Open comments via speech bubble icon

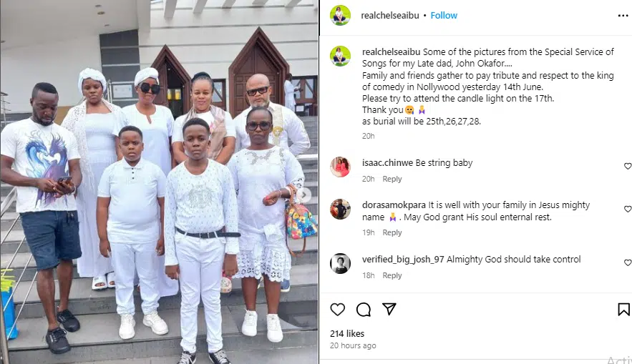point(364,310)
